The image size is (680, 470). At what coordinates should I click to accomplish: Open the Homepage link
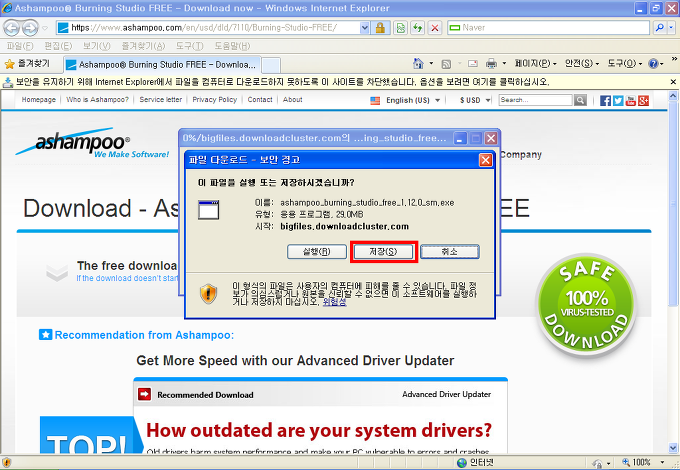click(39, 99)
